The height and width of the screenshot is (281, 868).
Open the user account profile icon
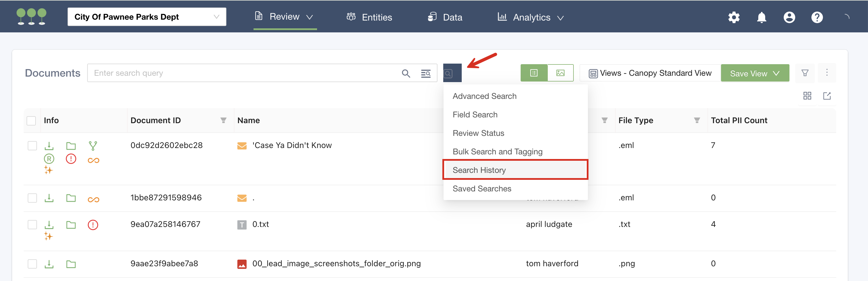789,17
